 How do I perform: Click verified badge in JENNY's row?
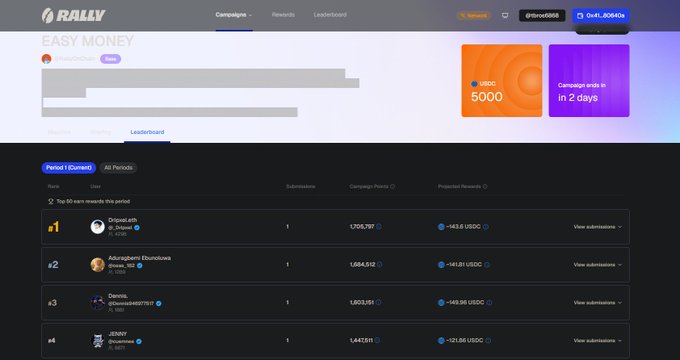pos(139,341)
